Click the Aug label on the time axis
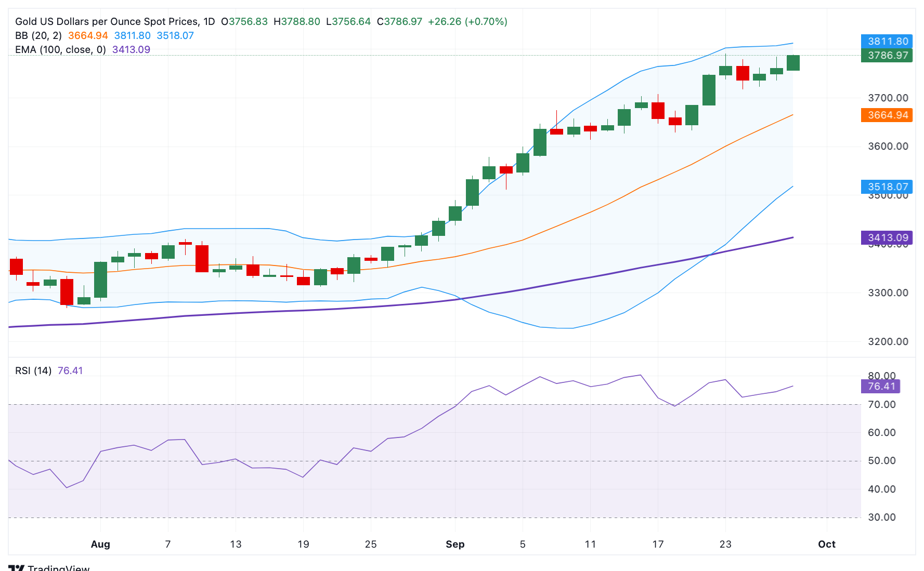This screenshot has height=571, width=924. [100, 544]
